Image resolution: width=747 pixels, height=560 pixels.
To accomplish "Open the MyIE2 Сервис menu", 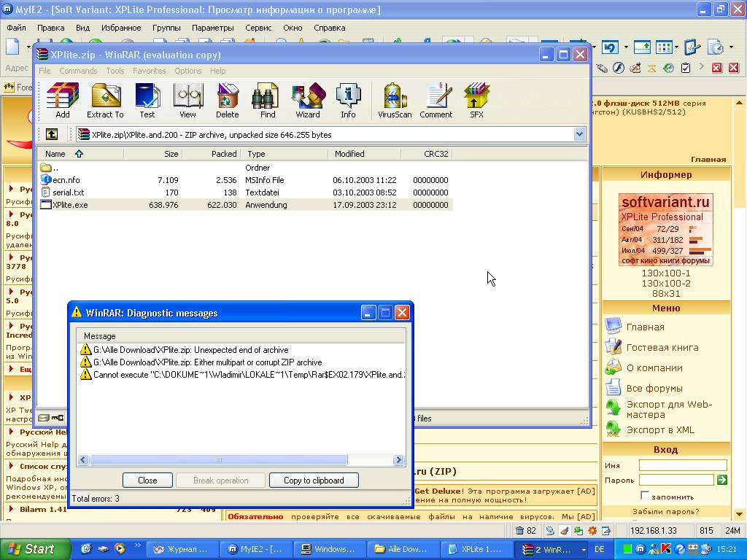I will (258, 28).
